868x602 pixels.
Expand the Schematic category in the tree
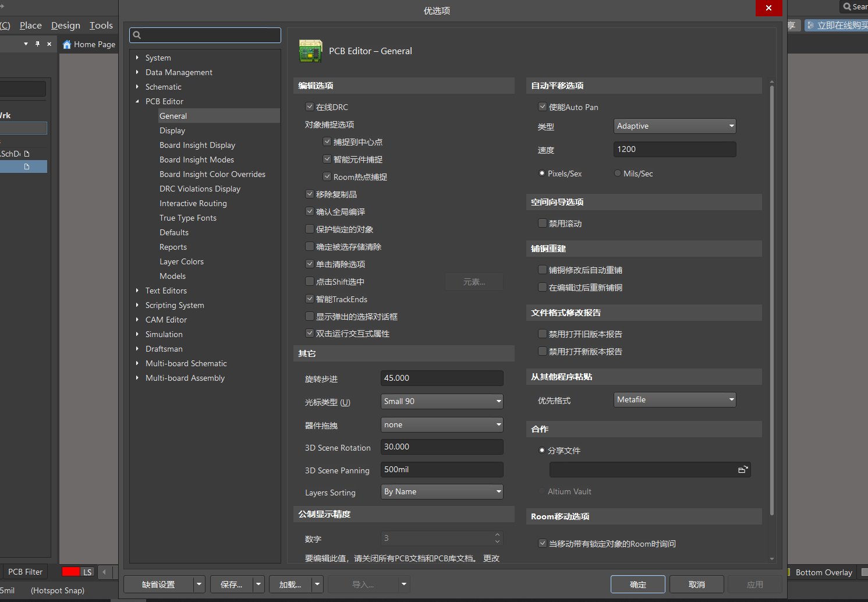coord(137,86)
